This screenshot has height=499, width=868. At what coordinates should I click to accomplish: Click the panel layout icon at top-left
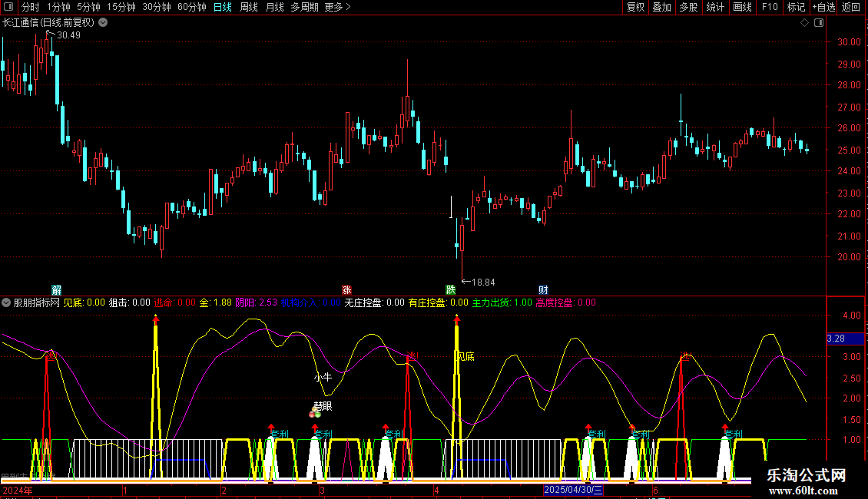point(8,7)
